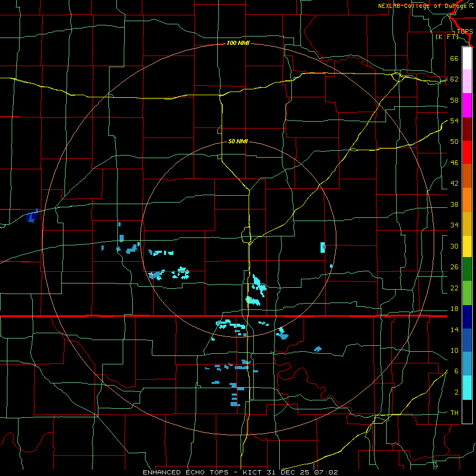
Task: Click the 46 legend value
Action: [x=454, y=163]
